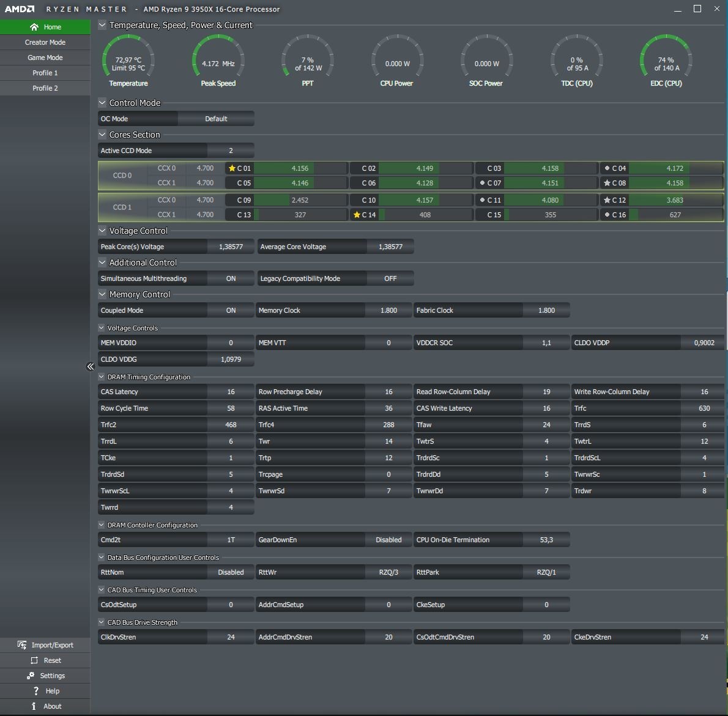
Task: Switch to Game Mode
Action: pos(45,58)
